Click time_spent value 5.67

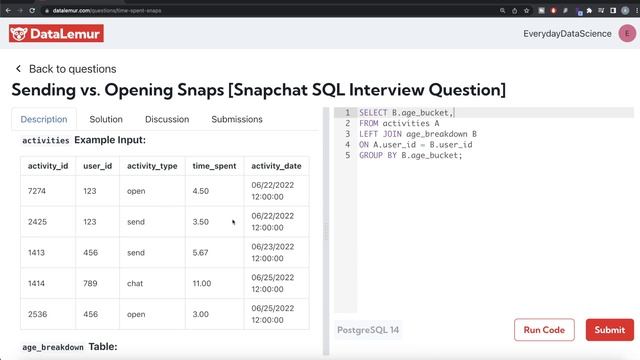click(x=200, y=253)
